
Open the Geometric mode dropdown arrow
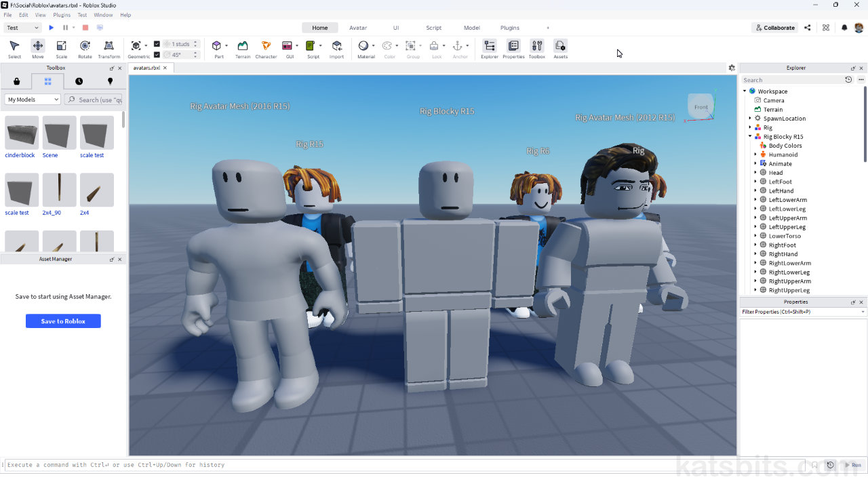(147, 46)
